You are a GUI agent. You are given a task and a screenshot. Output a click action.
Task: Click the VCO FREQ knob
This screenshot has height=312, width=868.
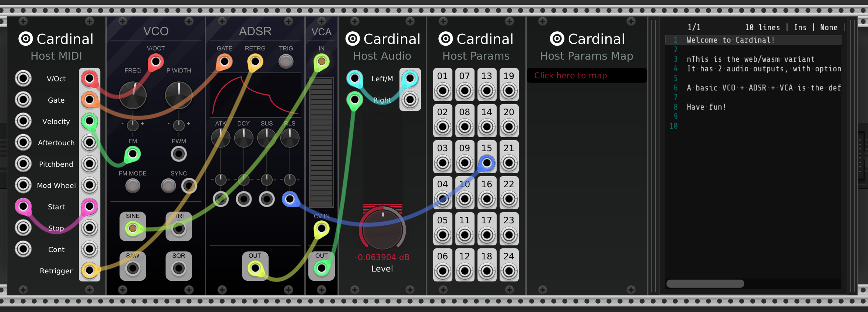coord(133,95)
